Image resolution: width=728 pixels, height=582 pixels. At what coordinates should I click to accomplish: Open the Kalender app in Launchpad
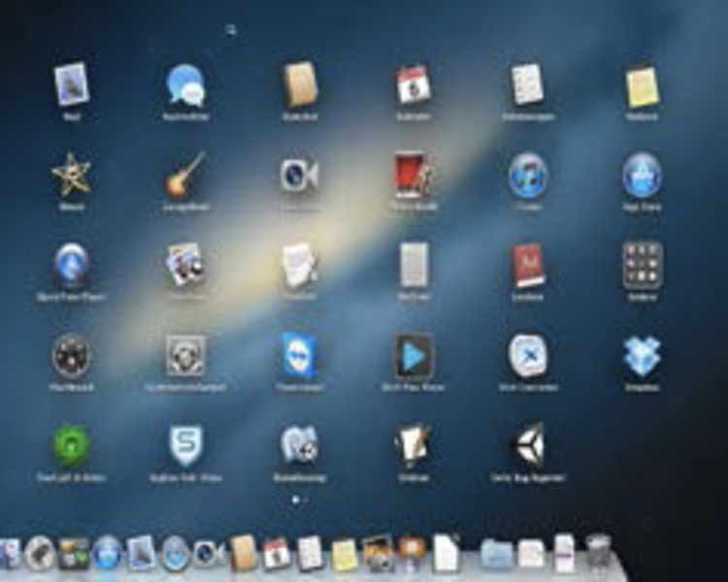[413, 85]
